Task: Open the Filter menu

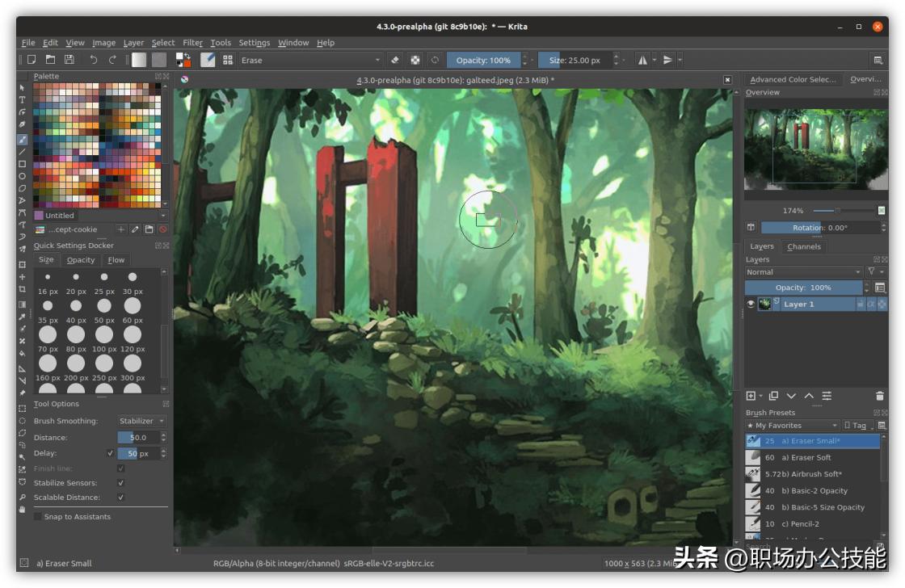Action: [x=192, y=43]
